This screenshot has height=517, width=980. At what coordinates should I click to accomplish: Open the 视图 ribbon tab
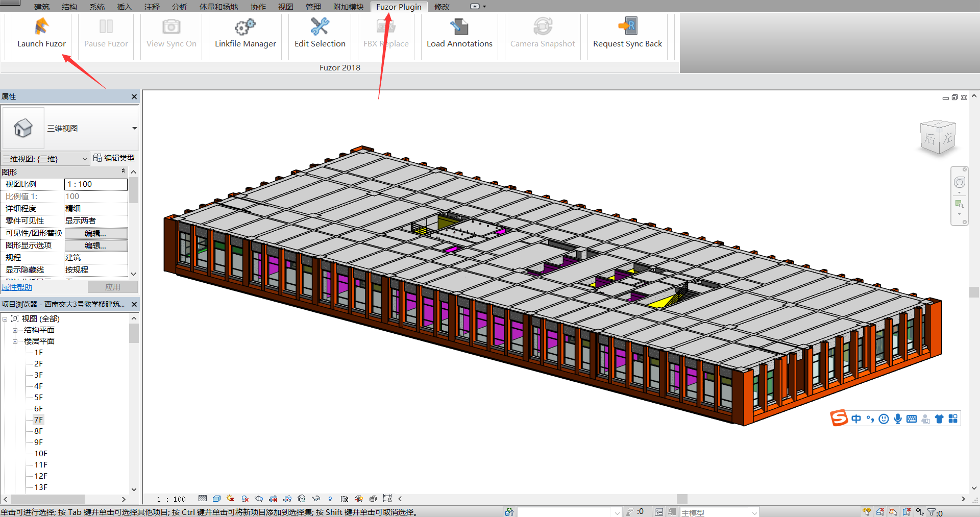pos(285,7)
